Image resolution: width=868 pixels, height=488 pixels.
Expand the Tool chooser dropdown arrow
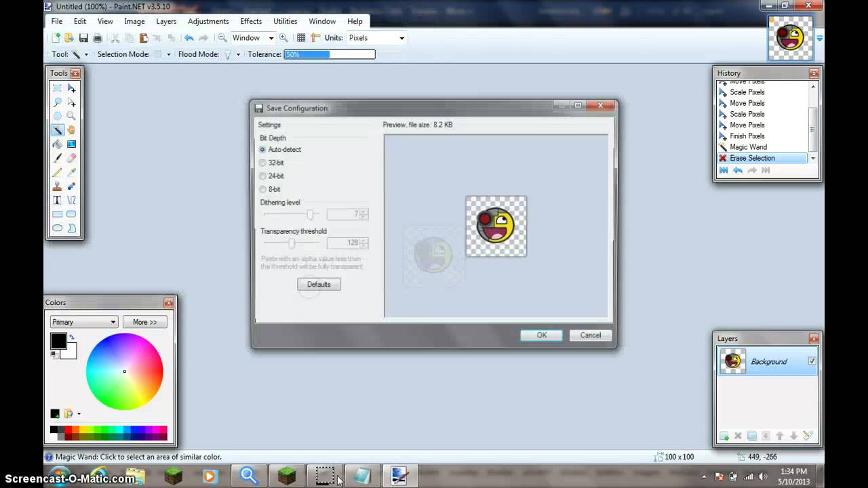click(86, 54)
